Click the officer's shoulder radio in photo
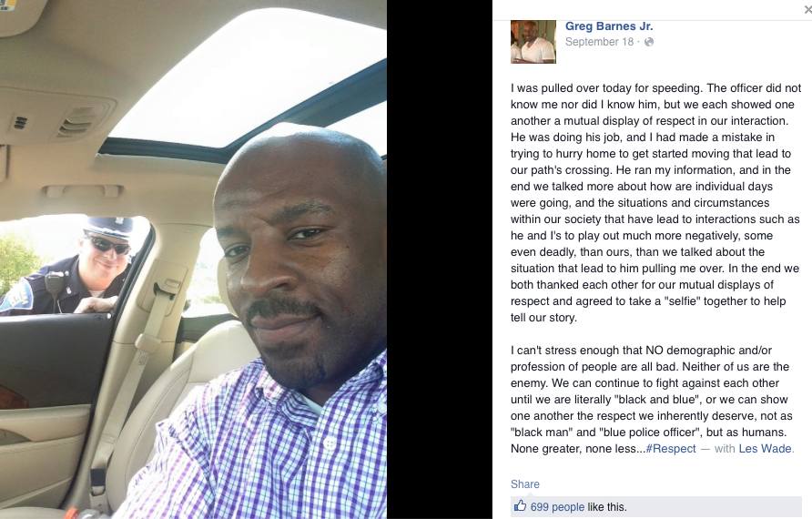Screen dimensions: 812x519 54,284
